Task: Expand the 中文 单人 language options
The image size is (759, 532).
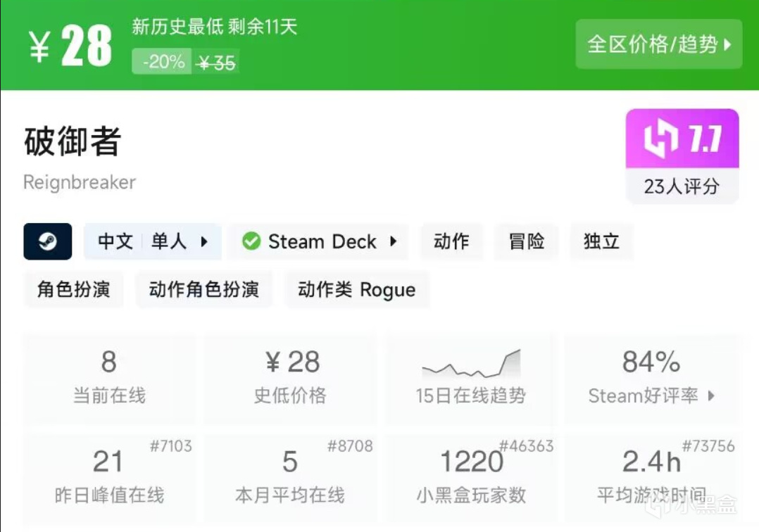Action: (x=152, y=241)
